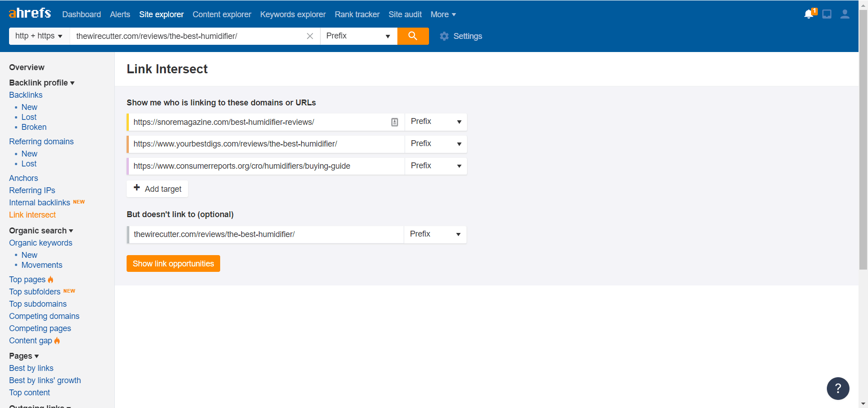The image size is (868, 408).
Task: Open Rank tracker
Action: tap(357, 14)
